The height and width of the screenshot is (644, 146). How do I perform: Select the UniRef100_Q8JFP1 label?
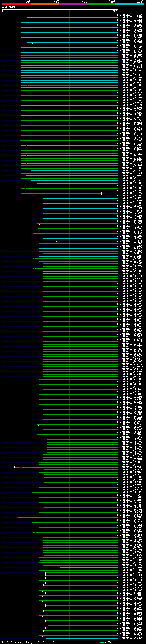click(131, 278)
